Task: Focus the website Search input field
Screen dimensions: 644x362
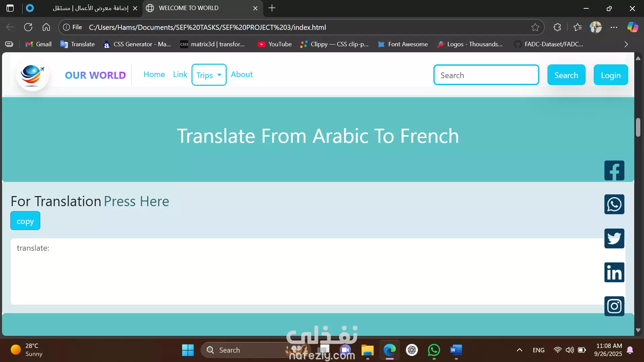Action: click(486, 75)
